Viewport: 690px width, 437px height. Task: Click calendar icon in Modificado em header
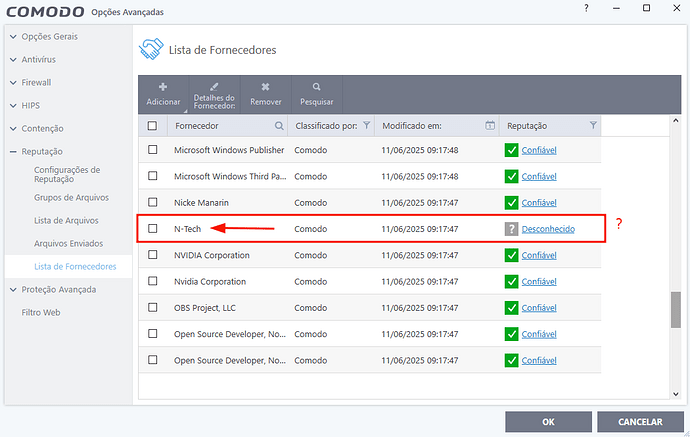pos(490,125)
